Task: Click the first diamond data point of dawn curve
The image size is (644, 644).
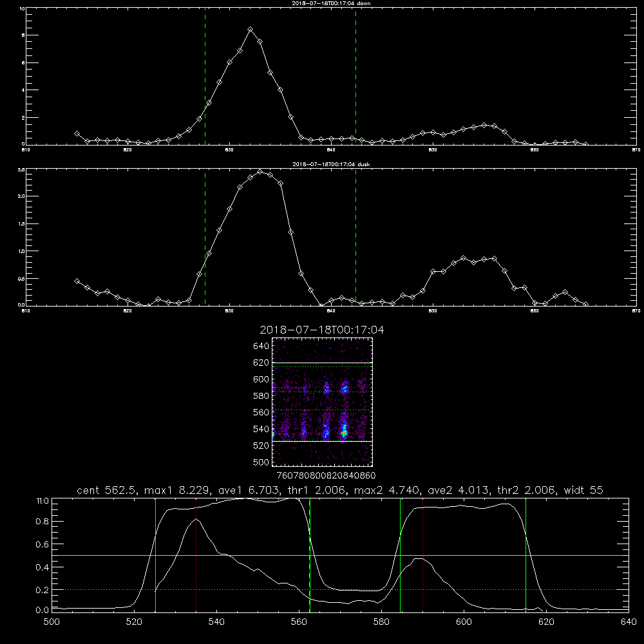Action: 77,134
